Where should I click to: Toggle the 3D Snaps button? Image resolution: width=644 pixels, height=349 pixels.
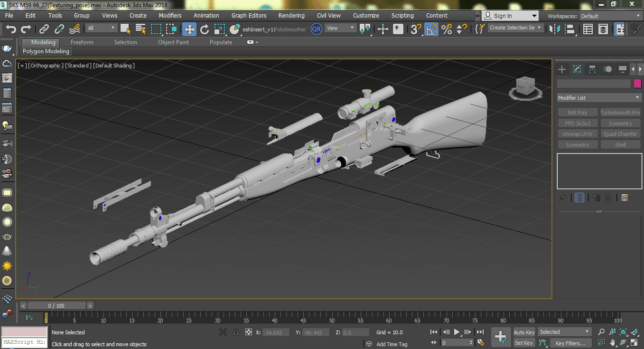coord(416,29)
